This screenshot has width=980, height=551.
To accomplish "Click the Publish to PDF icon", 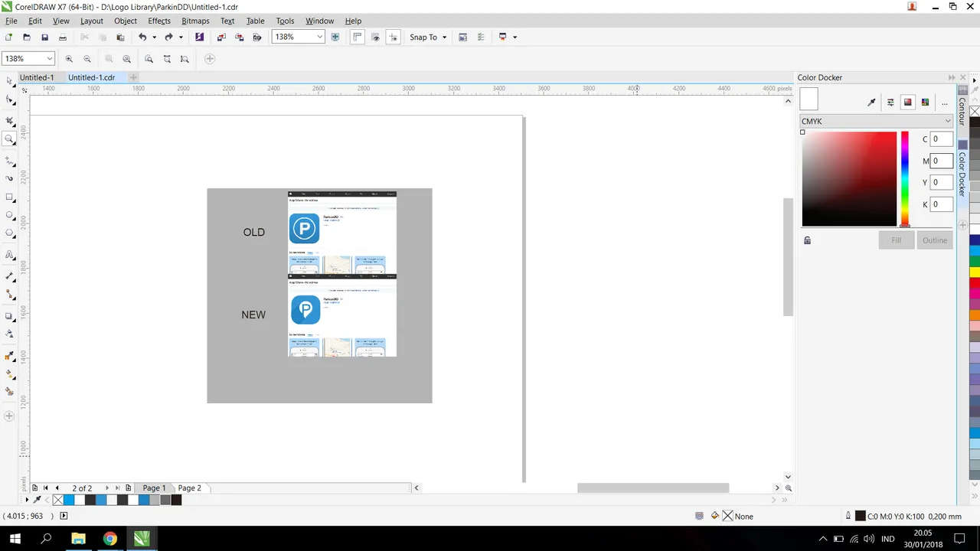I will pyautogui.click(x=257, y=37).
